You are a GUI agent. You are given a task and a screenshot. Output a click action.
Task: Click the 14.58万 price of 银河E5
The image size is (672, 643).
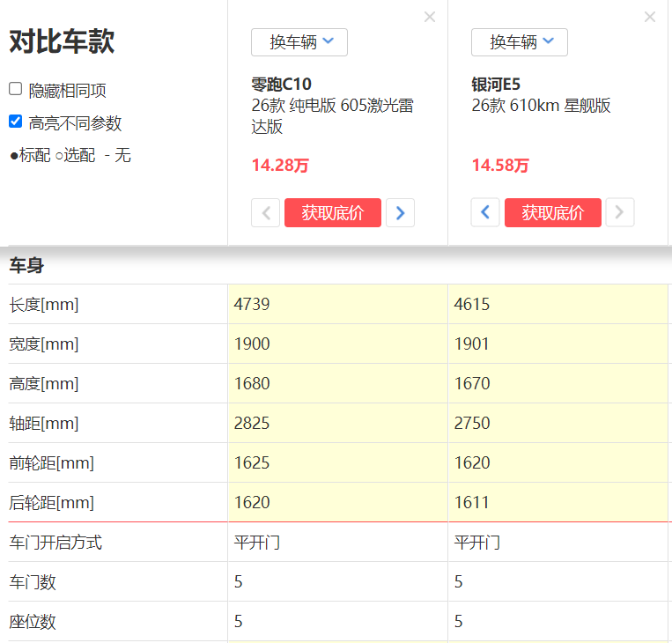click(500, 166)
